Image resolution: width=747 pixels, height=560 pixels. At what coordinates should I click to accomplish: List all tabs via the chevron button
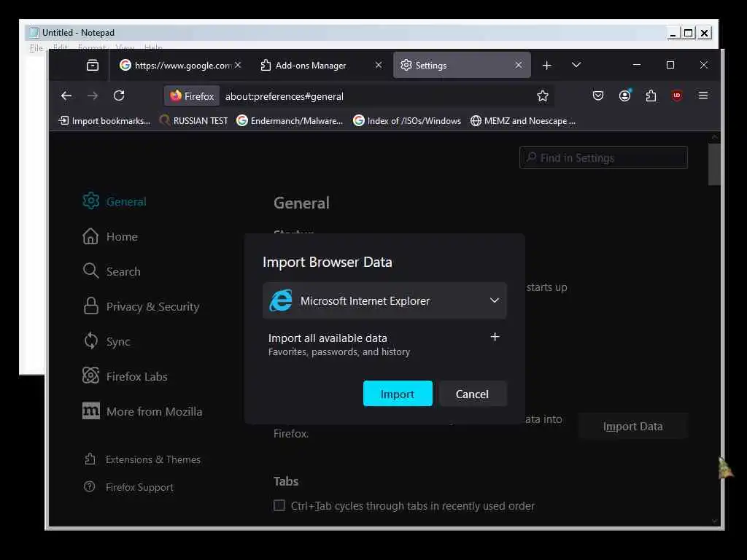click(x=576, y=65)
